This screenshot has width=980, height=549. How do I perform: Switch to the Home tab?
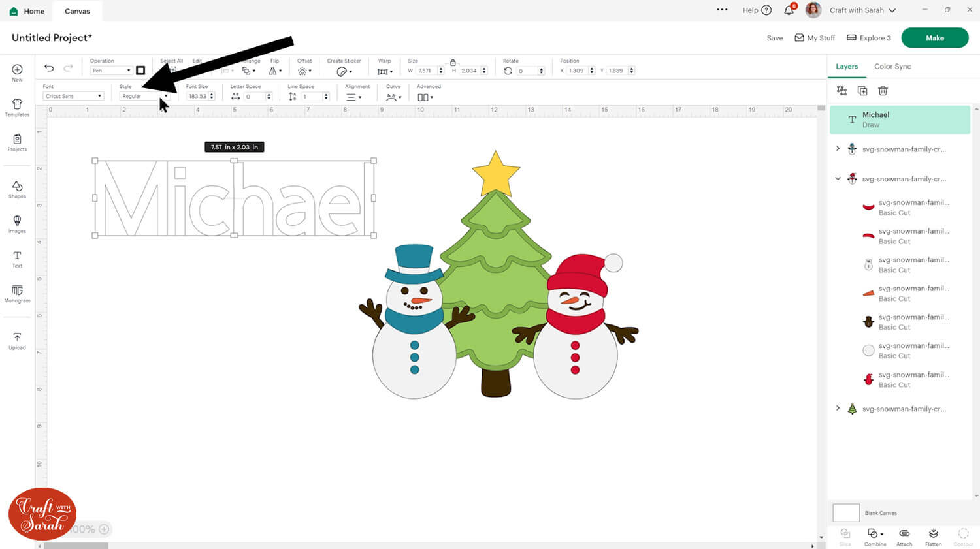[27, 11]
